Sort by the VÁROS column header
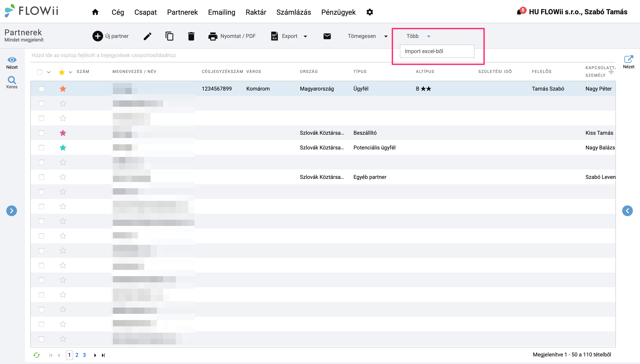 point(253,72)
